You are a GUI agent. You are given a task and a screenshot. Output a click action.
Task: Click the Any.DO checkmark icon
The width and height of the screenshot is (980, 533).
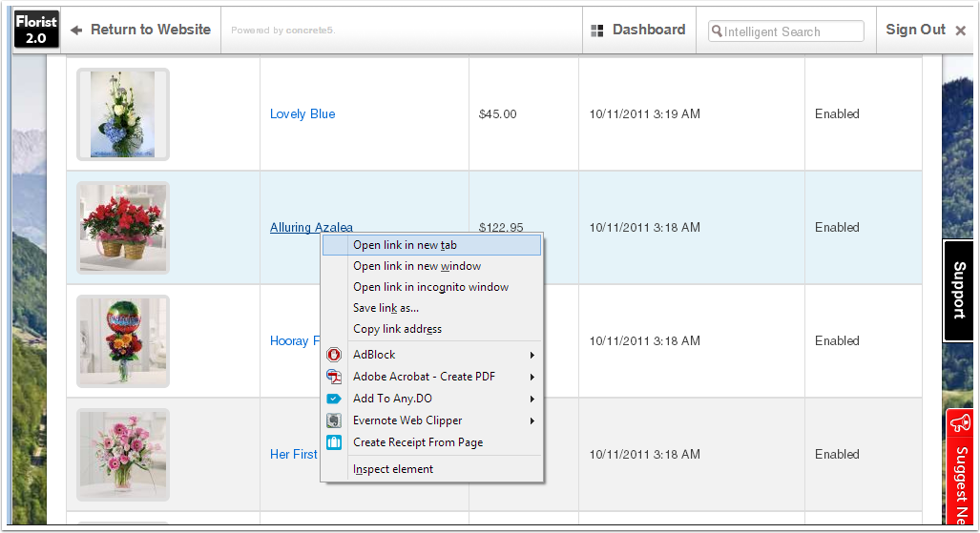[334, 399]
